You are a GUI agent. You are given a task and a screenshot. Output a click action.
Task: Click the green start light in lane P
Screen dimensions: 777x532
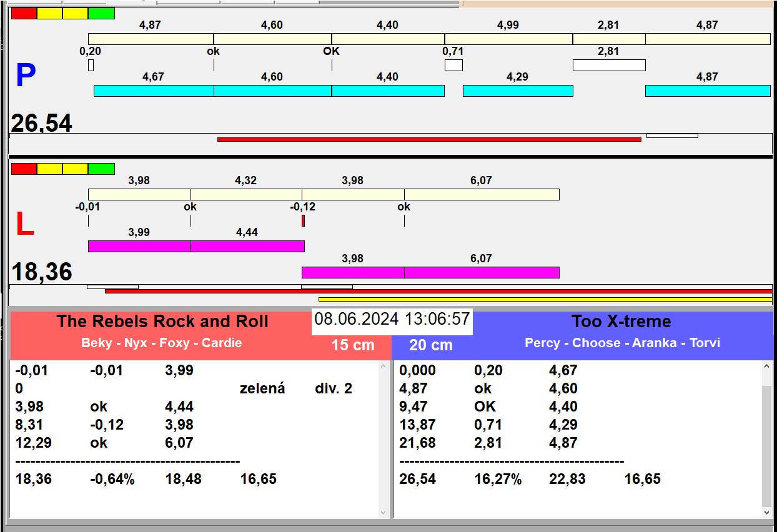pos(101,13)
